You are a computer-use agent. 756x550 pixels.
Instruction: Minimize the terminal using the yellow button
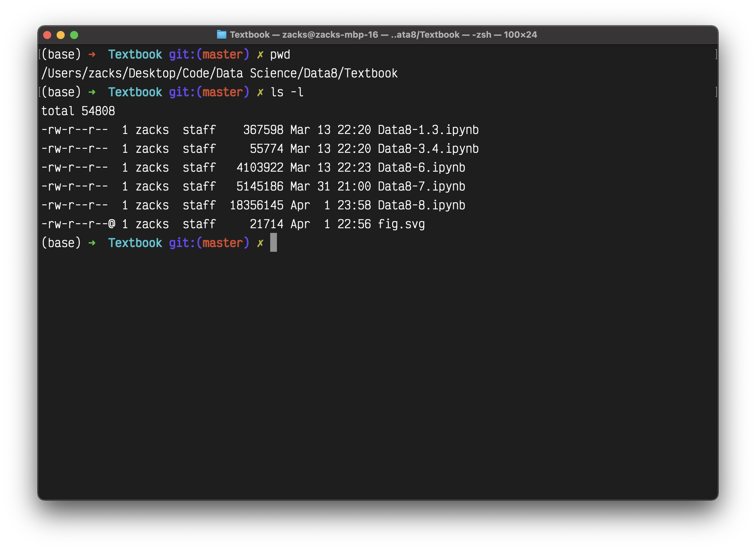pos(61,35)
